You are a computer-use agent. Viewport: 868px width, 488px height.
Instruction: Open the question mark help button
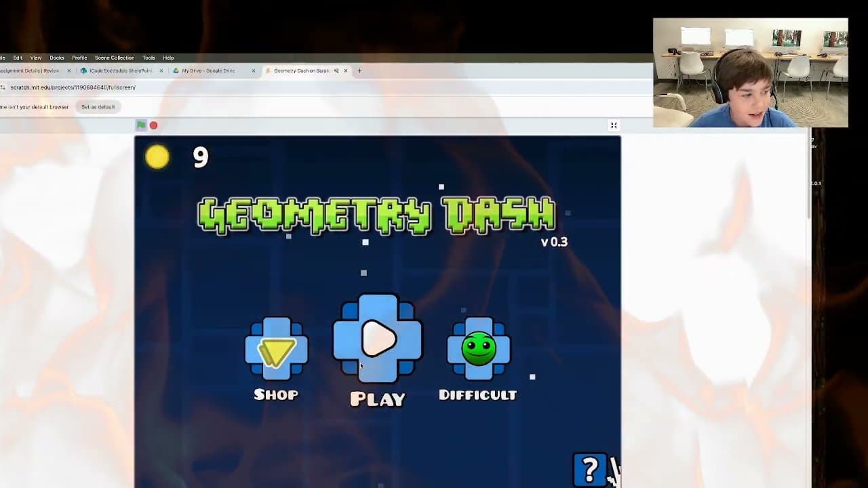click(590, 469)
